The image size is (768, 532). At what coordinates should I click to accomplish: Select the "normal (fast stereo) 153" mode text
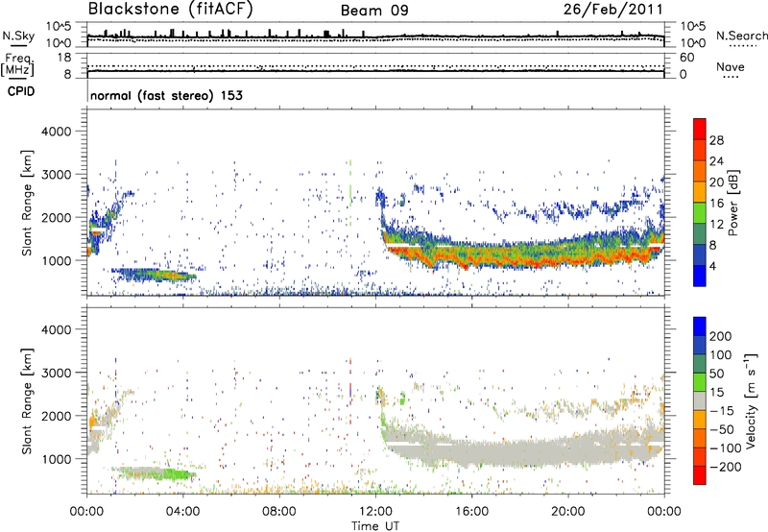(x=166, y=95)
